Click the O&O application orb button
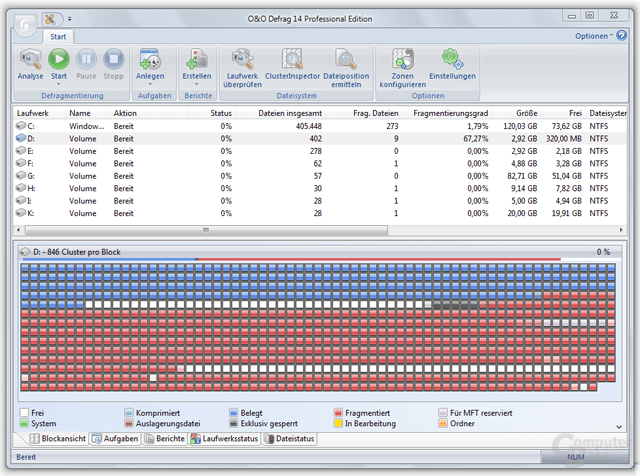640x476 pixels. [25, 26]
